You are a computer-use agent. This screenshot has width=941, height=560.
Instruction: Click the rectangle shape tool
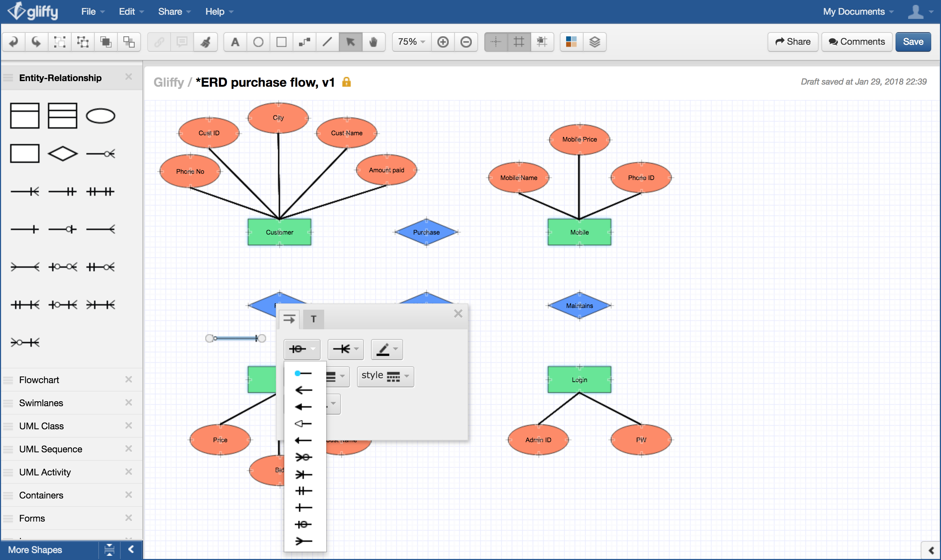coord(281,41)
